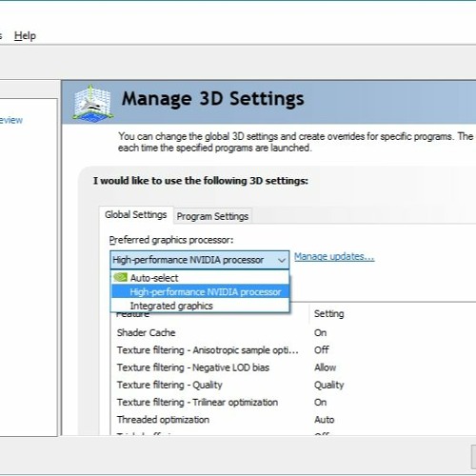This screenshot has width=476, height=476.
Task: Click the Allow value for Negative LOD bias
Action: point(325,367)
